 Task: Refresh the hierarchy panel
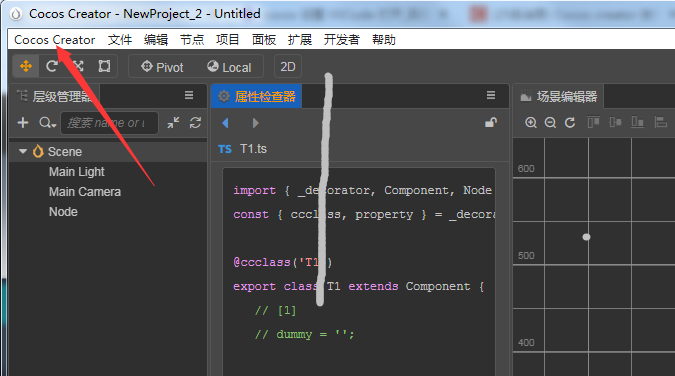(195, 123)
